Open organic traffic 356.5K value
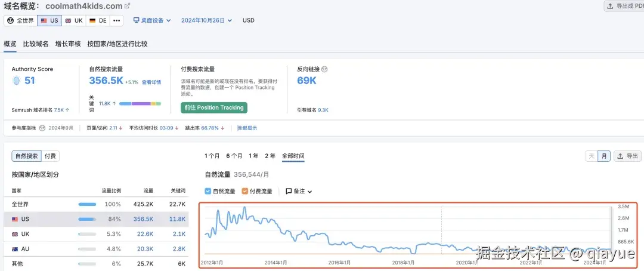 tap(106, 81)
